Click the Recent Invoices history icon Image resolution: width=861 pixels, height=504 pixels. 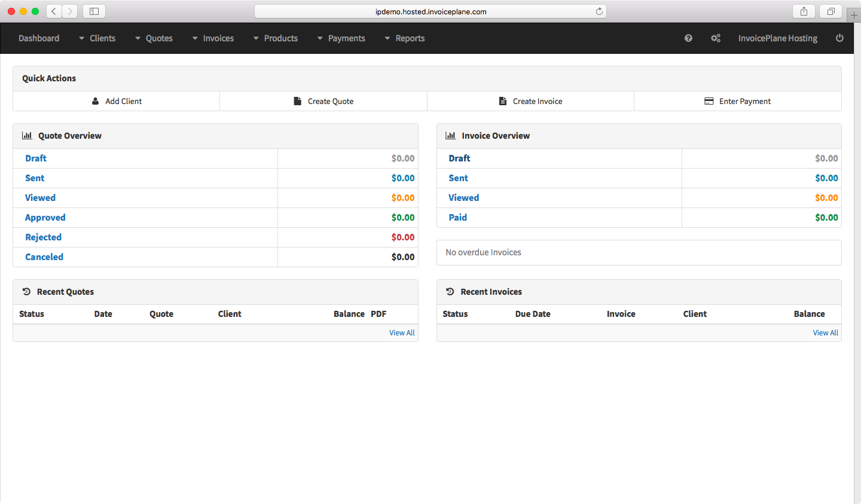click(450, 291)
